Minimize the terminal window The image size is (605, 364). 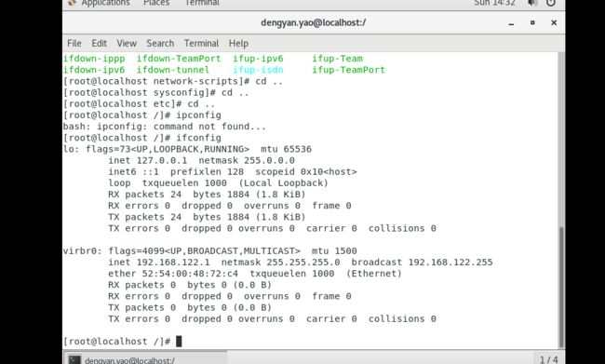tap(511, 23)
